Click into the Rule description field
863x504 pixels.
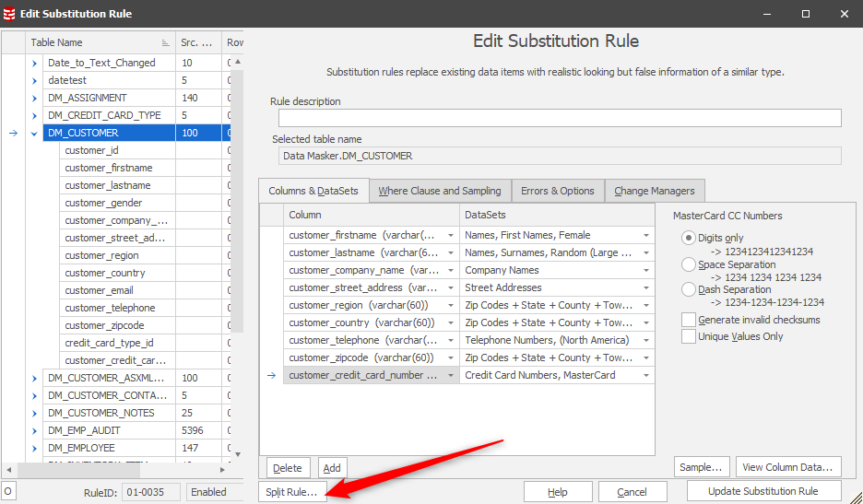[x=560, y=118]
